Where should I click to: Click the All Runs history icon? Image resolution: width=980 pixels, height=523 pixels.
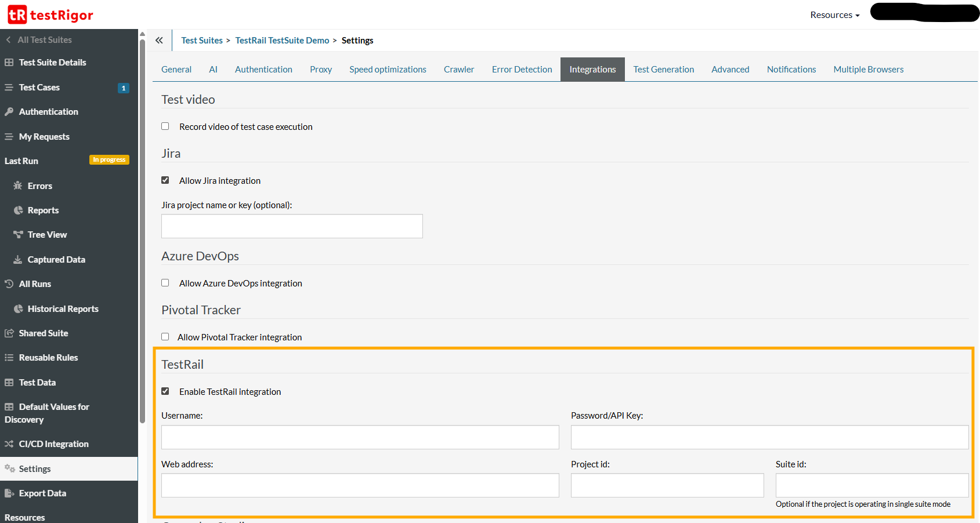point(9,284)
